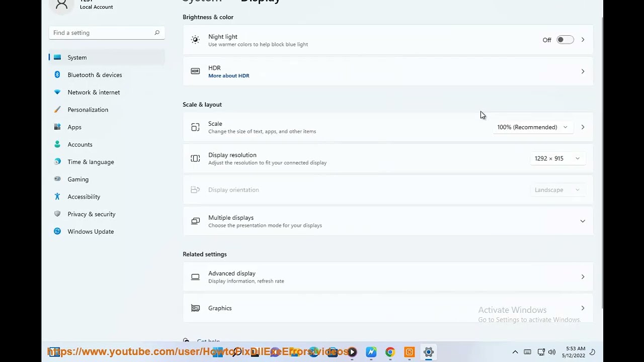This screenshot has width=644, height=362.
Task: Click the Network & internet wifi icon
Action: click(x=57, y=92)
